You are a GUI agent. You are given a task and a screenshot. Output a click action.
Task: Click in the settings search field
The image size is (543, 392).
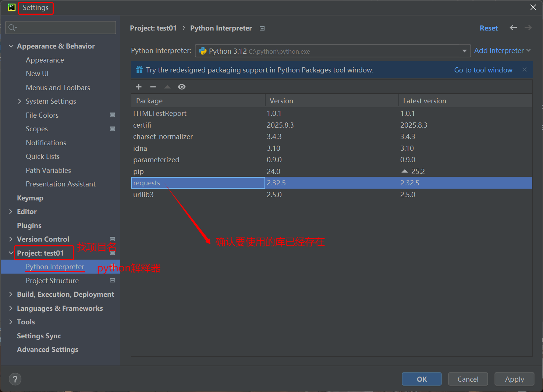(x=61, y=28)
